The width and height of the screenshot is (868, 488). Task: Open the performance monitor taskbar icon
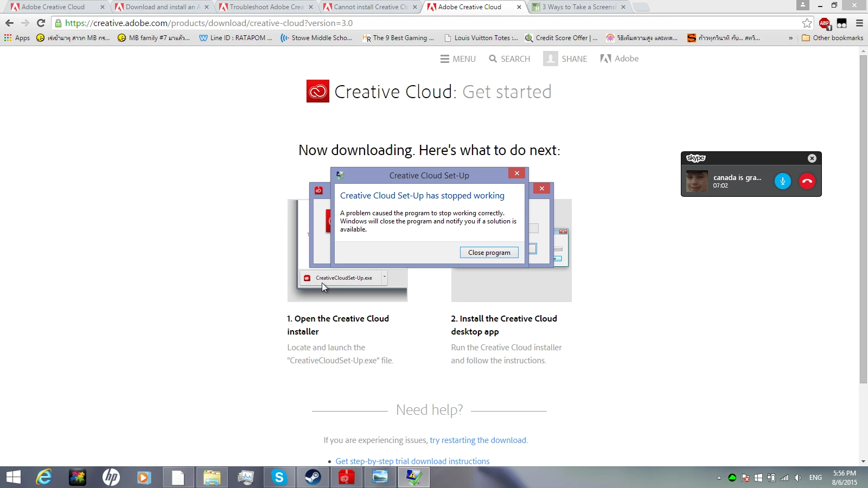pyautogui.click(x=245, y=477)
